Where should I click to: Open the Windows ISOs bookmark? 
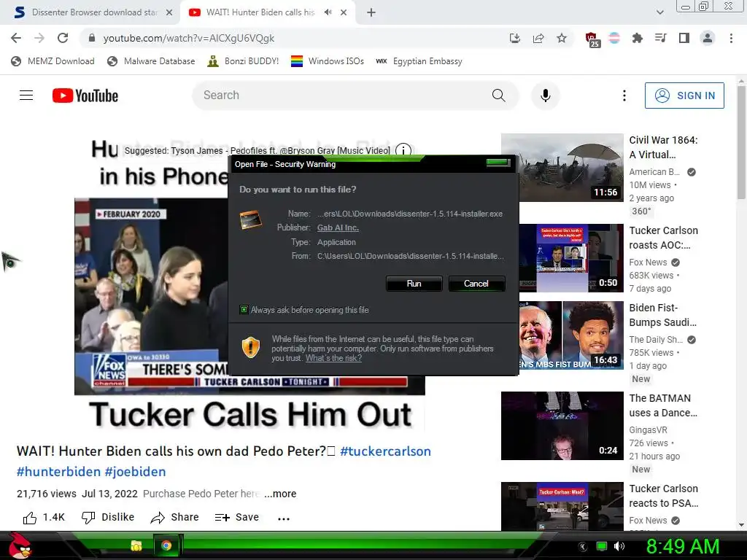click(x=328, y=61)
